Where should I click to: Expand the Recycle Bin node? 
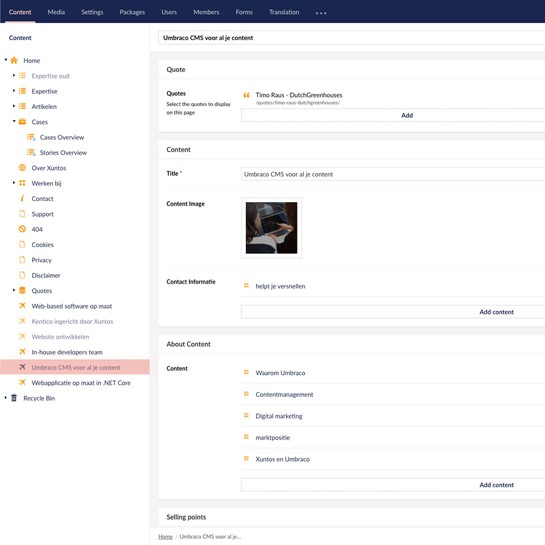(6, 397)
